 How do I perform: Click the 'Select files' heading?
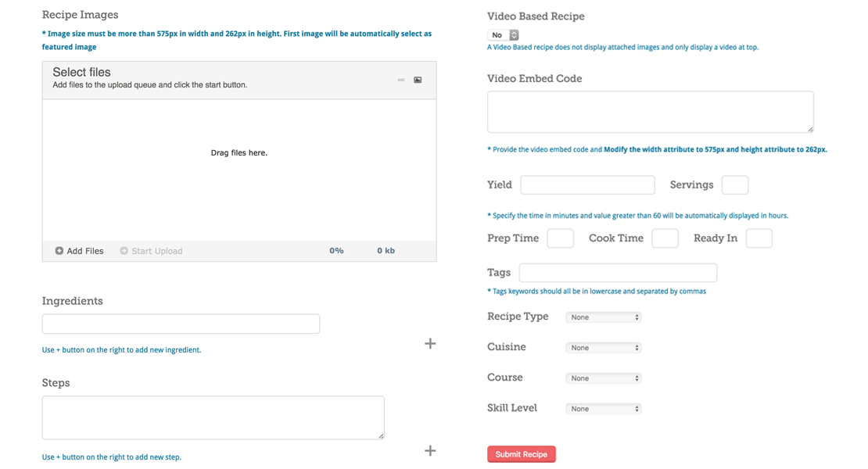pyautogui.click(x=81, y=73)
